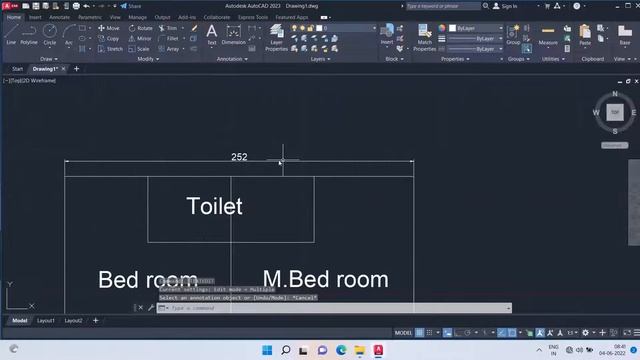The width and height of the screenshot is (640, 360).
Task: Open Layer Properties manager
Action: (276, 38)
